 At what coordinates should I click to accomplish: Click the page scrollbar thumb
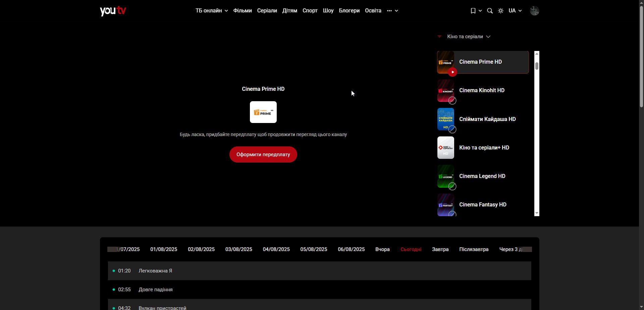click(641, 56)
